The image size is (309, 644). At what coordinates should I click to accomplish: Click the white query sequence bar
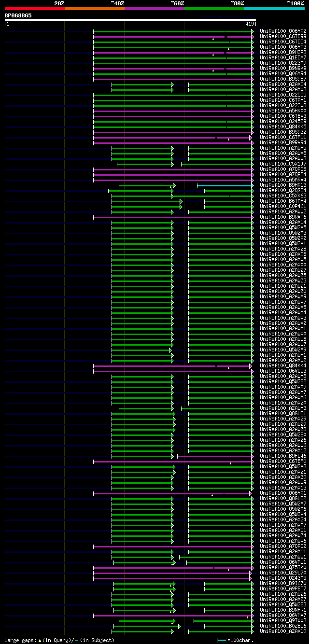[130, 20]
